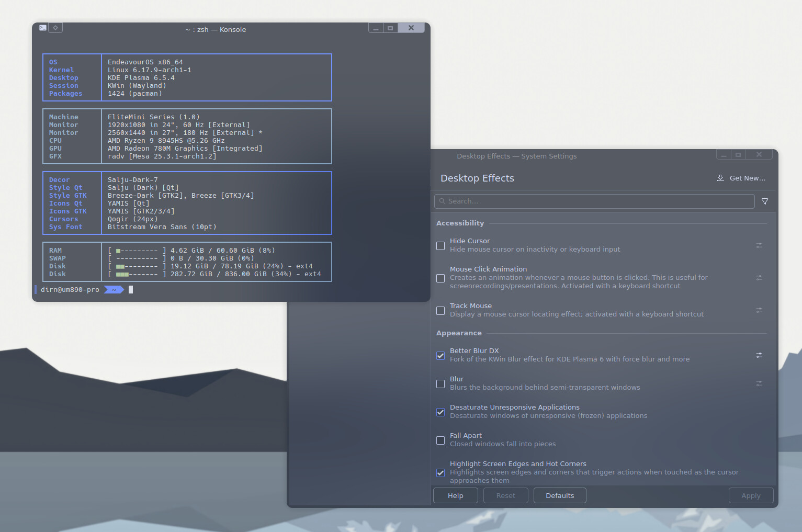Click 'KDE Plasma 6.5.4' in the terminal
Screen dimensions: 802x532
pyautogui.click(x=141, y=78)
